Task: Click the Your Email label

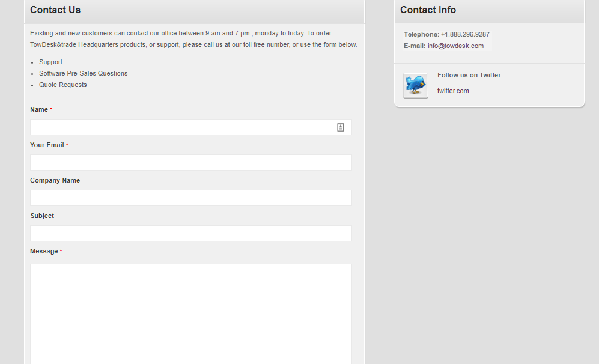Action: coord(47,145)
